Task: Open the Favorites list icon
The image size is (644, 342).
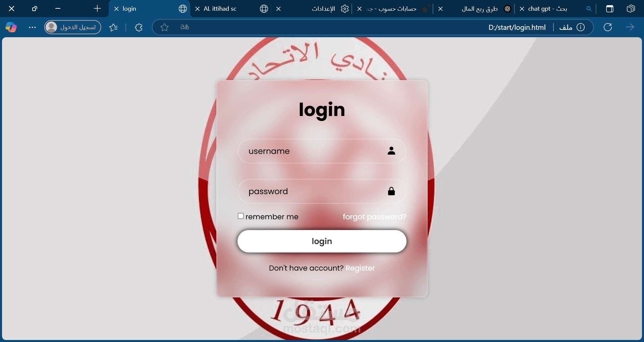Action: (113, 27)
